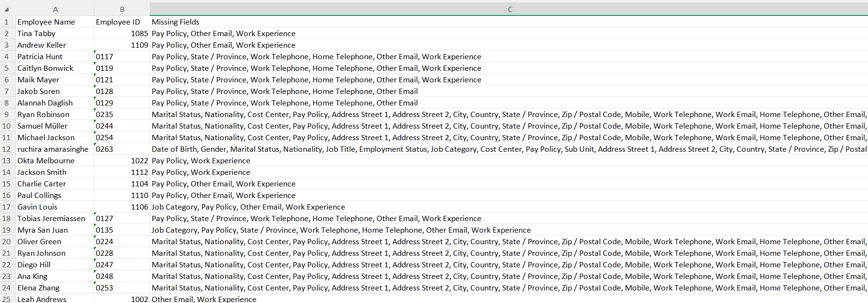Click the select-all corner triangle
The width and height of the screenshot is (868, 303).
click(7, 9)
